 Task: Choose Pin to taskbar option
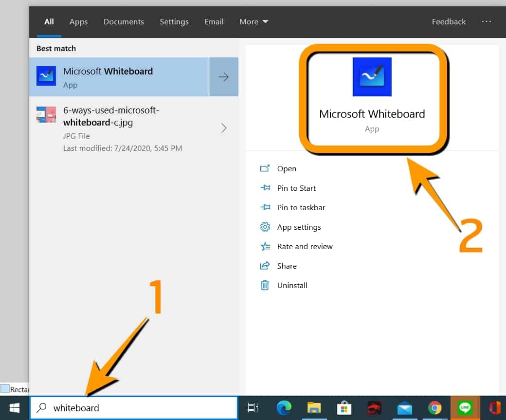coord(301,207)
